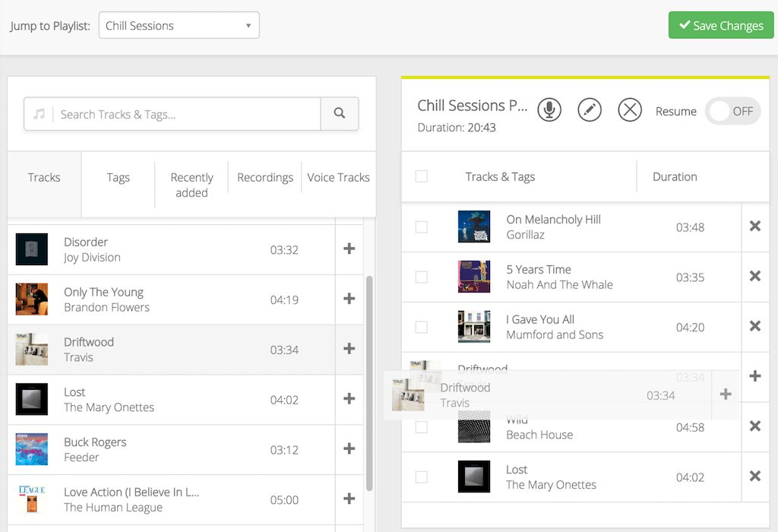Click the search magnifier icon button
Screen dimensions: 778x532
click(x=340, y=114)
